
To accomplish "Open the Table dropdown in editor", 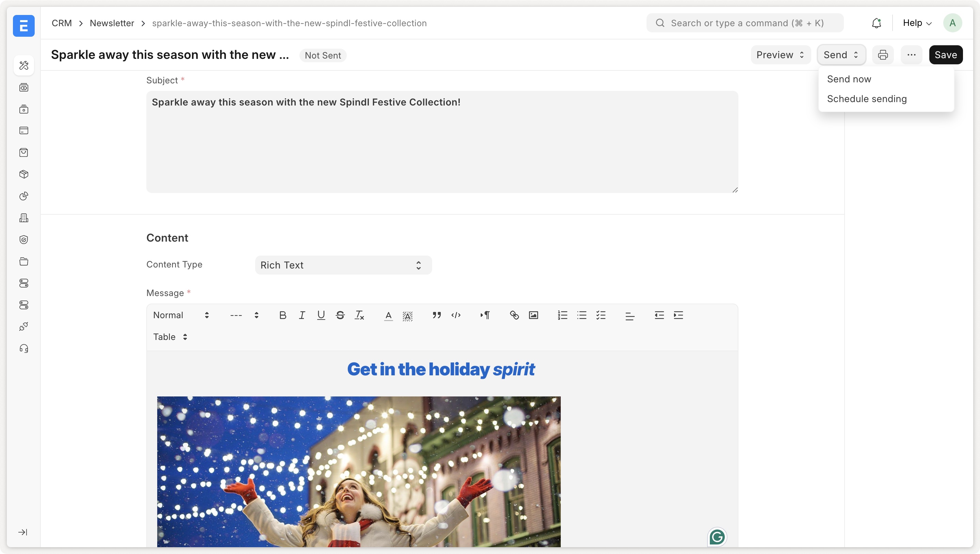I will [170, 337].
